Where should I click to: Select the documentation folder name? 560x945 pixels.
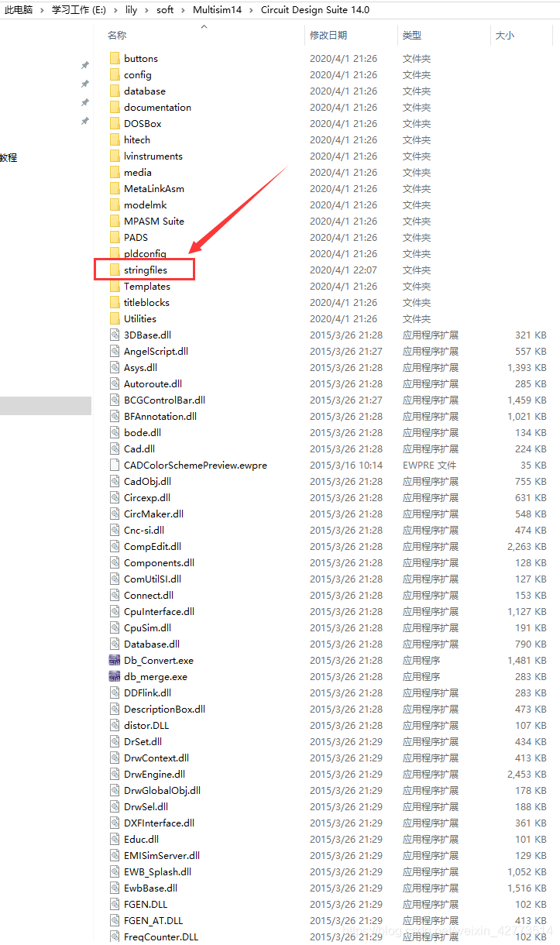click(157, 107)
